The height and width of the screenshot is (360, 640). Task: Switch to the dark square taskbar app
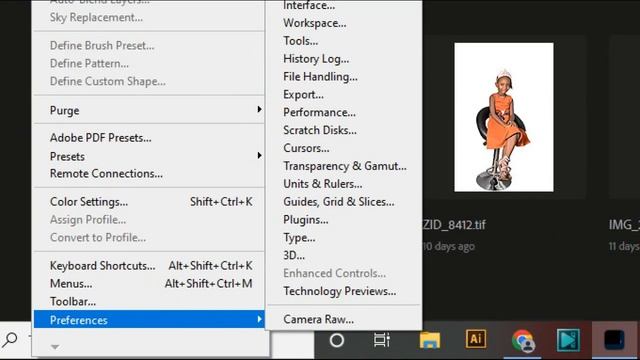point(614,340)
